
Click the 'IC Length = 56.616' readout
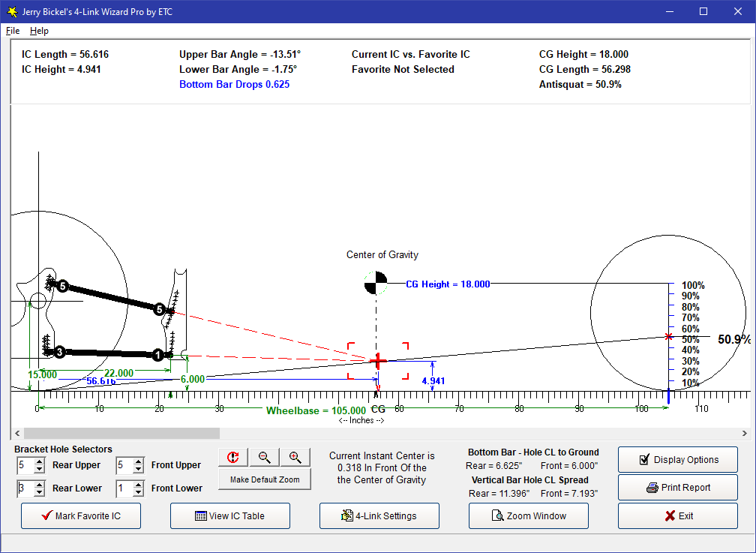[65, 55]
